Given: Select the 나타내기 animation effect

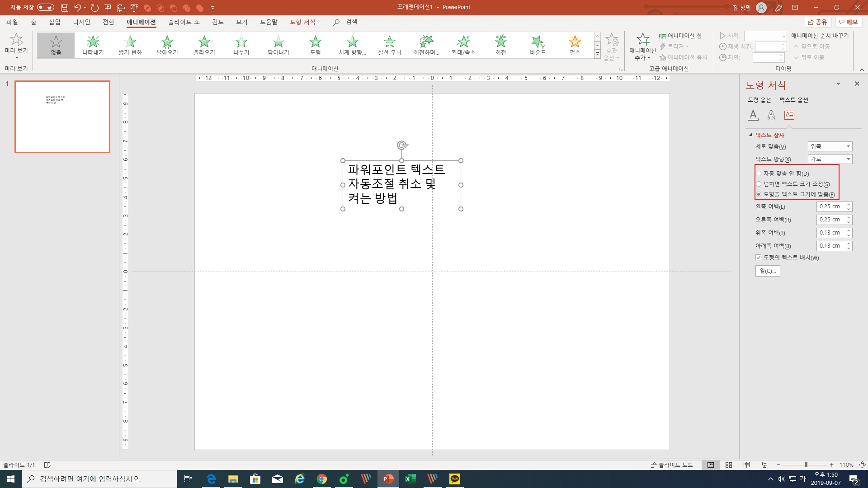Looking at the screenshot, I should [93, 45].
